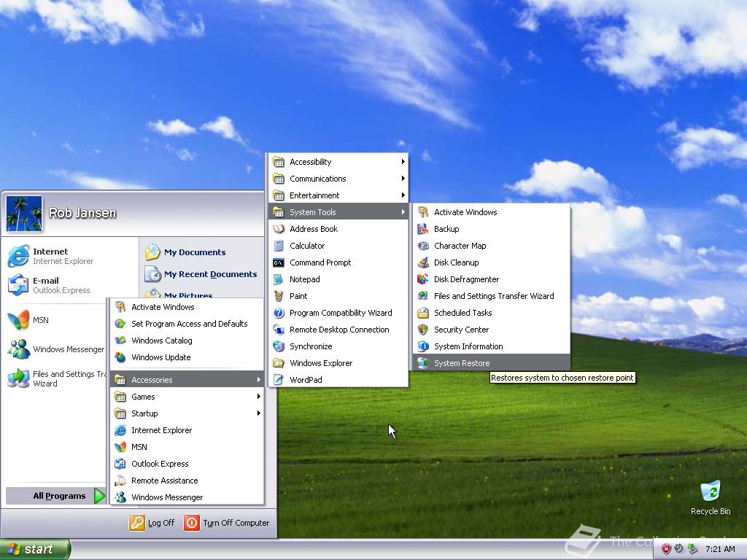Click the Log Off button
Image resolution: width=747 pixels, height=560 pixels.
[x=152, y=523]
